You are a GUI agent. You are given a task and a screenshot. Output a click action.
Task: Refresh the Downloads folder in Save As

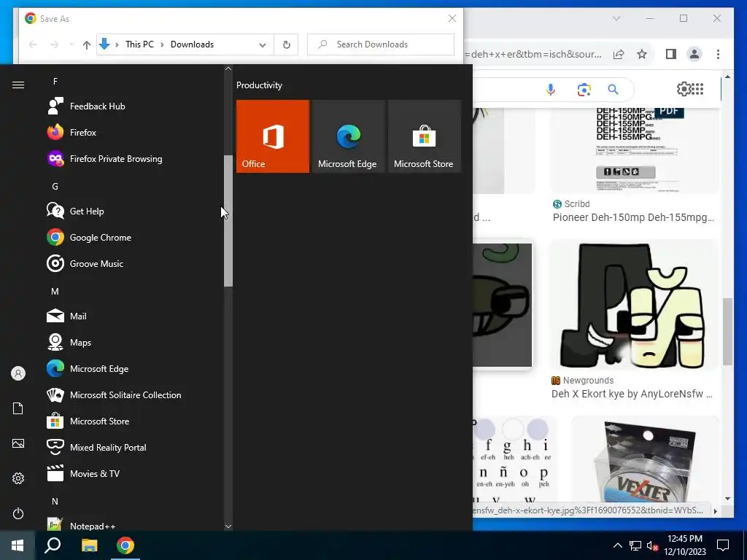[286, 44]
